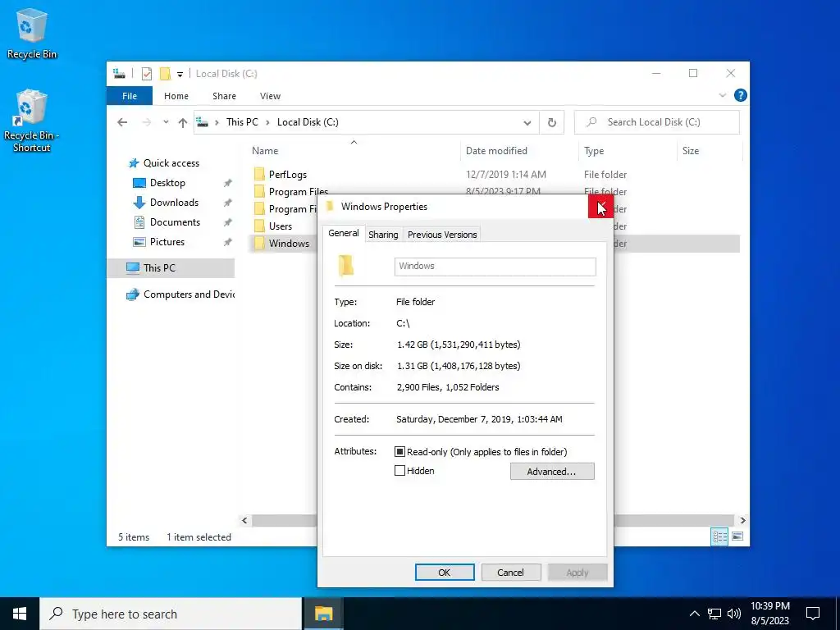Click the PerfLogs date 12/7/2019 1:14 AM
The image size is (840, 630).
tap(505, 175)
